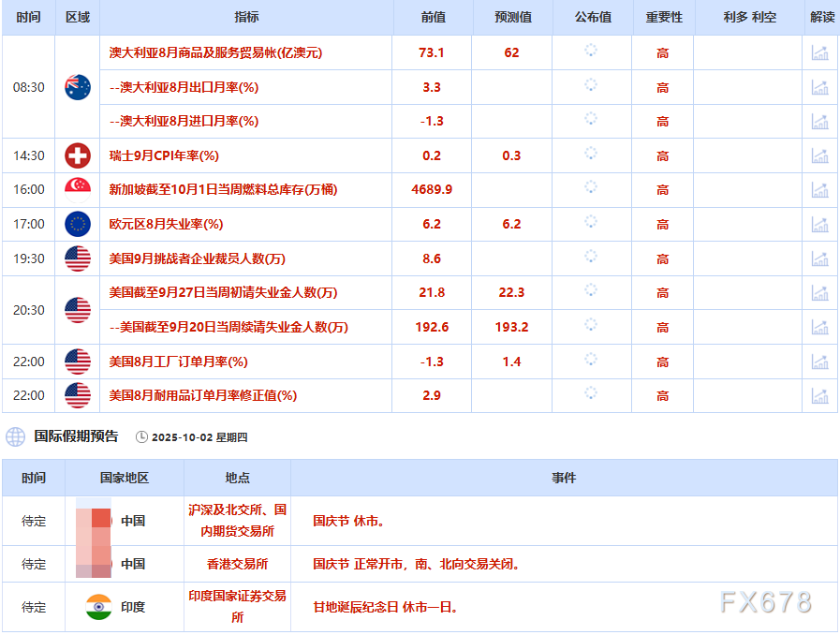The width and height of the screenshot is (840, 635).
Task: Open the chart icon beside 瑞士9月CPI年率
Action: pyautogui.click(x=820, y=155)
